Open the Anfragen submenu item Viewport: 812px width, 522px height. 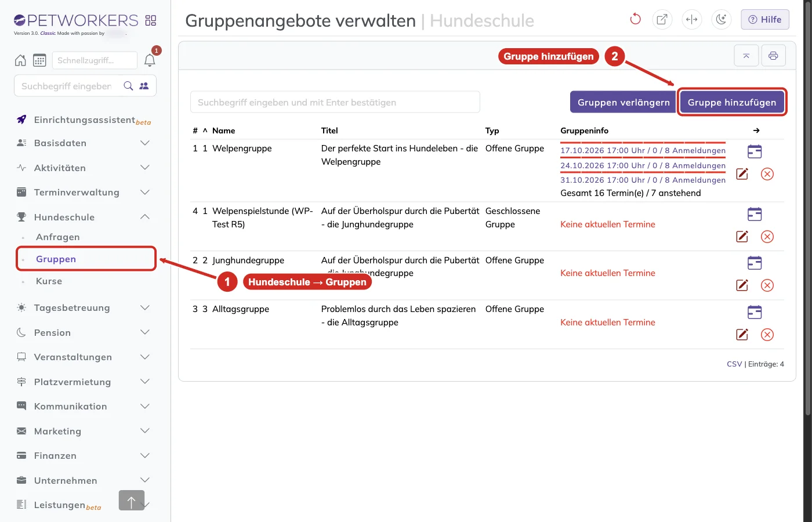[58, 237]
